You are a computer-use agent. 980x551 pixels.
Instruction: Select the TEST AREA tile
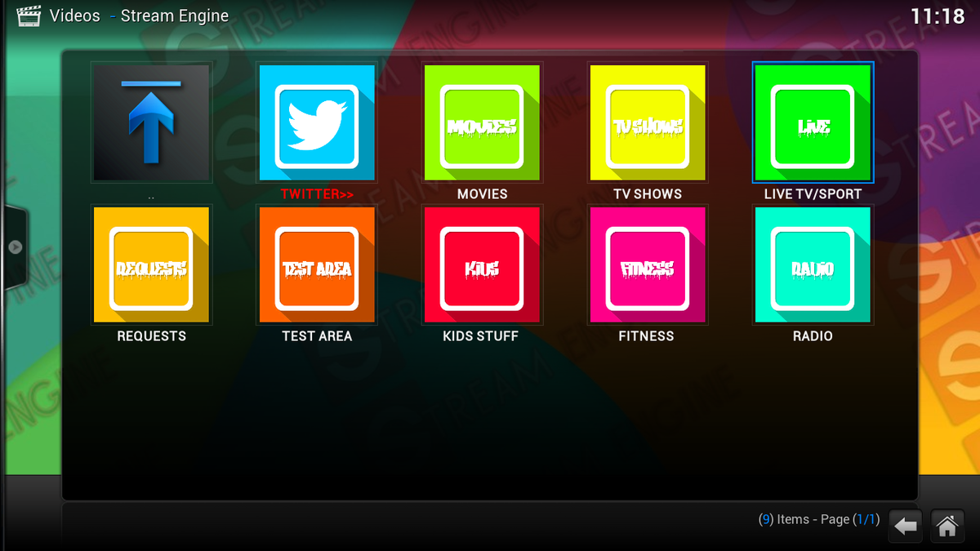[x=316, y=264]
